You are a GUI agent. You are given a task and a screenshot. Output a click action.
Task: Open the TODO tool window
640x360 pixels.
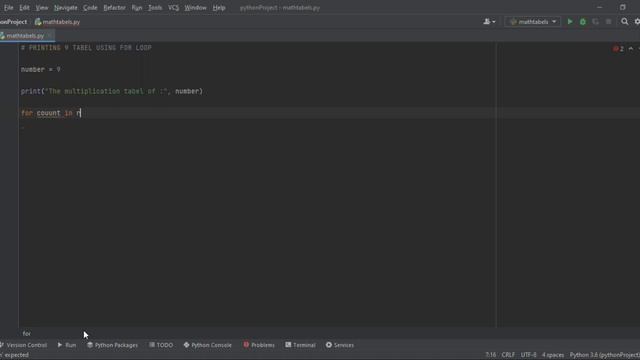pyautogui.click(x=161, y=345)
